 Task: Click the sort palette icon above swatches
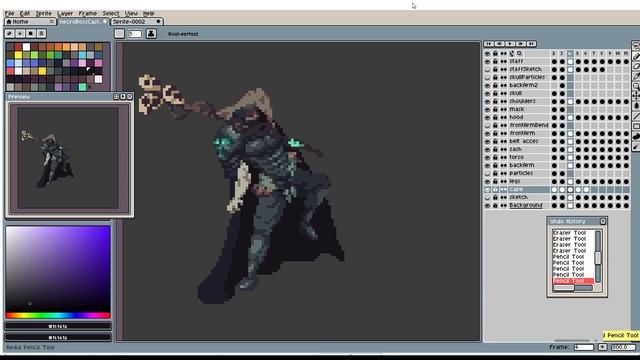pos(20,33)
